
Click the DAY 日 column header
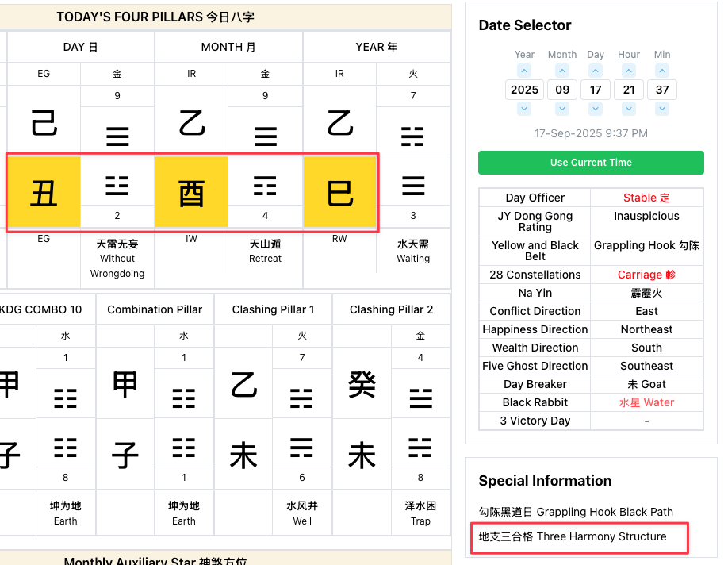[80, 47]
